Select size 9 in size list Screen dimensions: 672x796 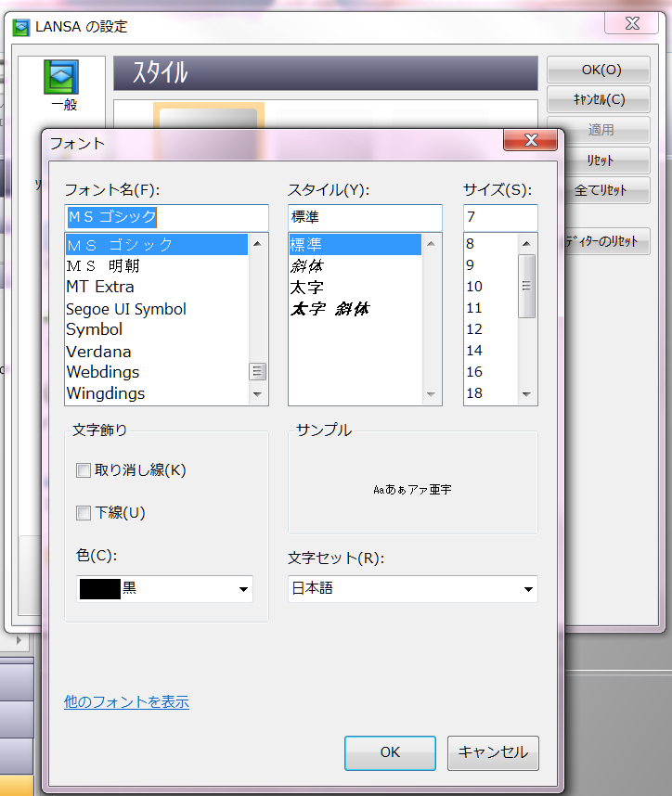point(491,265)
